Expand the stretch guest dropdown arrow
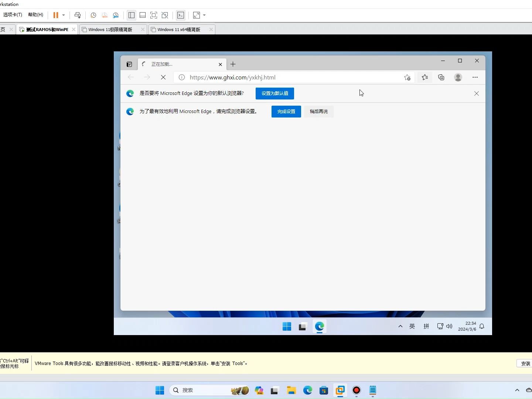This screenshot has height=399, width=532. [x=204, y=15]
